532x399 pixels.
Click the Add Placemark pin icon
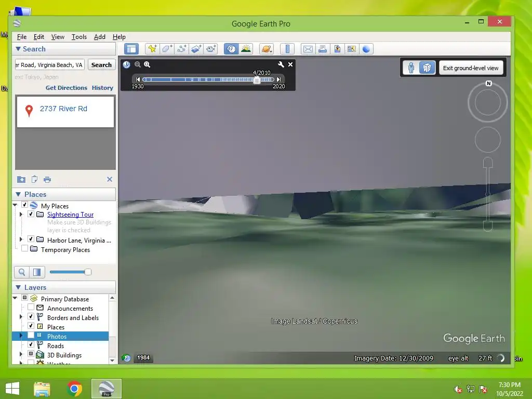pyautogui.click(x=152, y=49)
